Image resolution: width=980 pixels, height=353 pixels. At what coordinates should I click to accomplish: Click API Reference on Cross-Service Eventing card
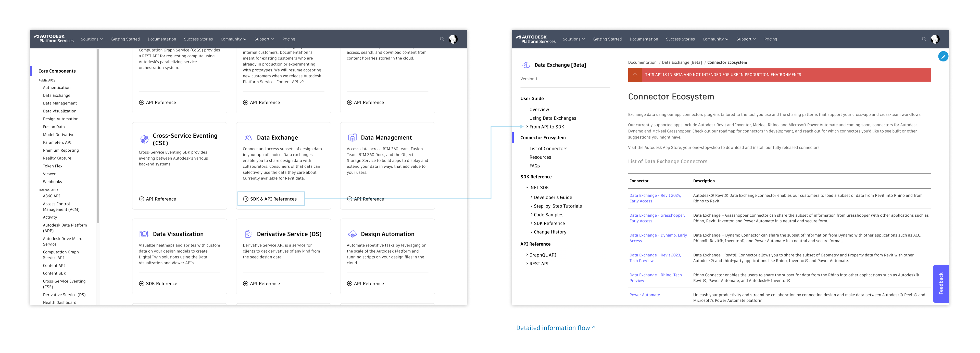pos(157,199)
